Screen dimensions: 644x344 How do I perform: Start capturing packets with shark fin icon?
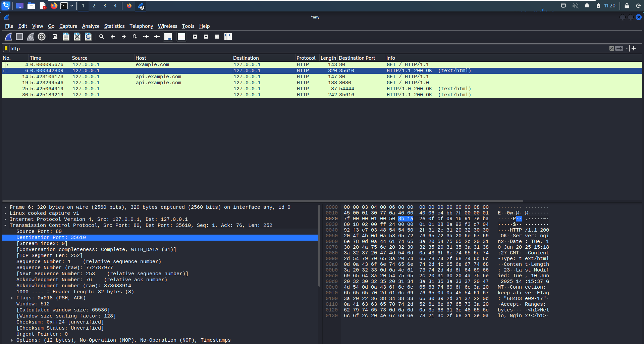click(8, 37)
